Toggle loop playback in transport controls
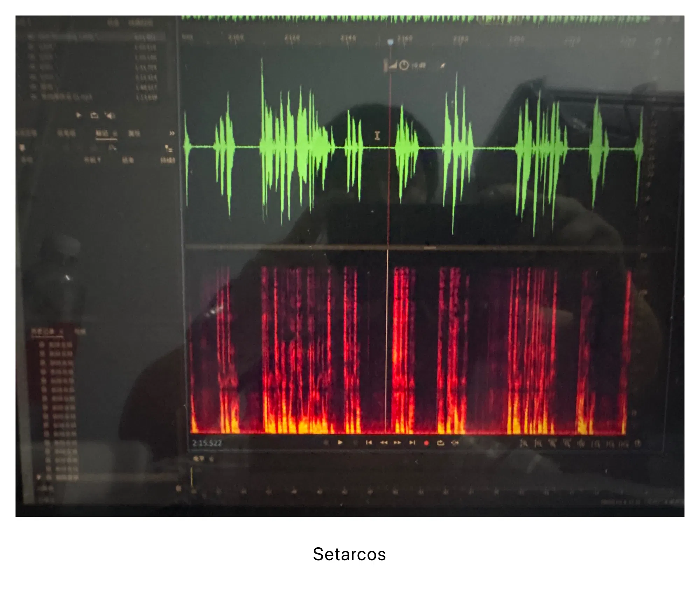 [441, 443]
